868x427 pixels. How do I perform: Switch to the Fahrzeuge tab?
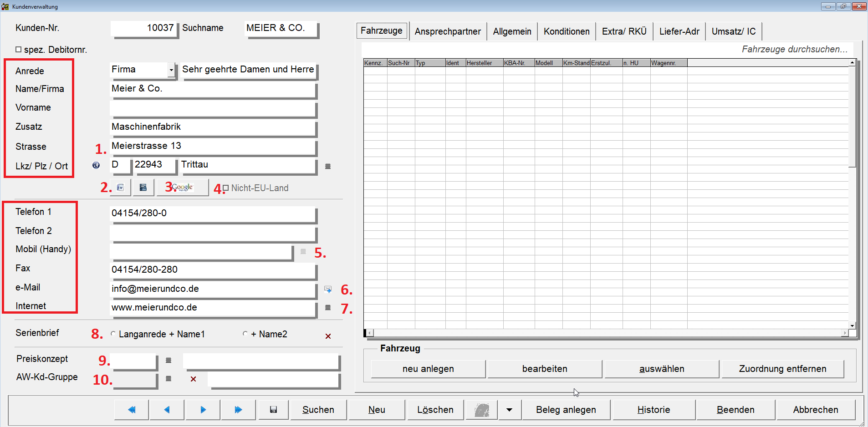tap(382, 30)
